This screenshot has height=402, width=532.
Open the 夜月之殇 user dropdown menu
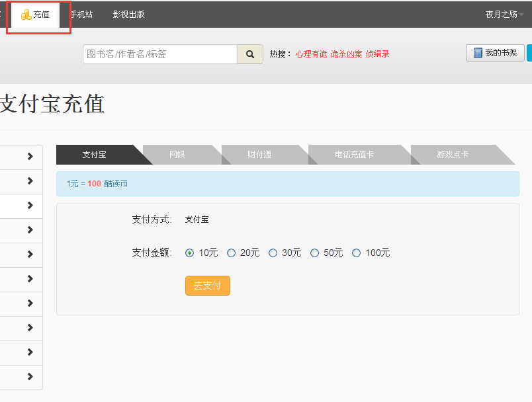coord(504,15)
